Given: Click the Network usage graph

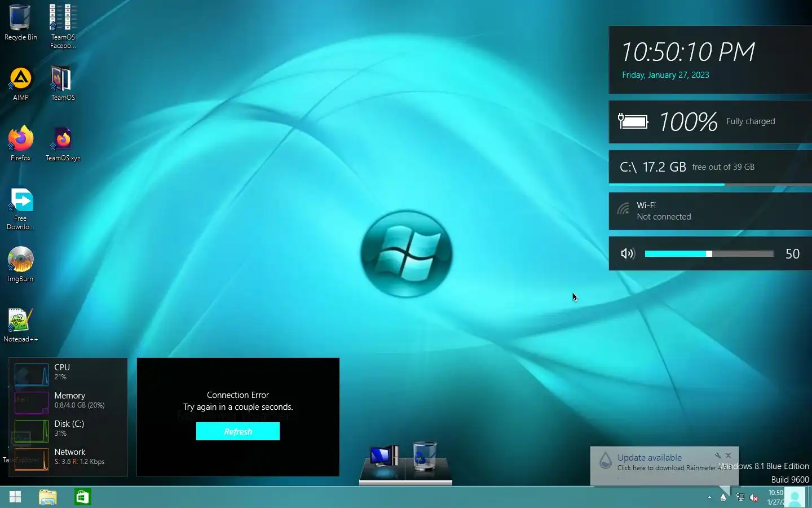Looking at the screenshot, I should (32, 459).
